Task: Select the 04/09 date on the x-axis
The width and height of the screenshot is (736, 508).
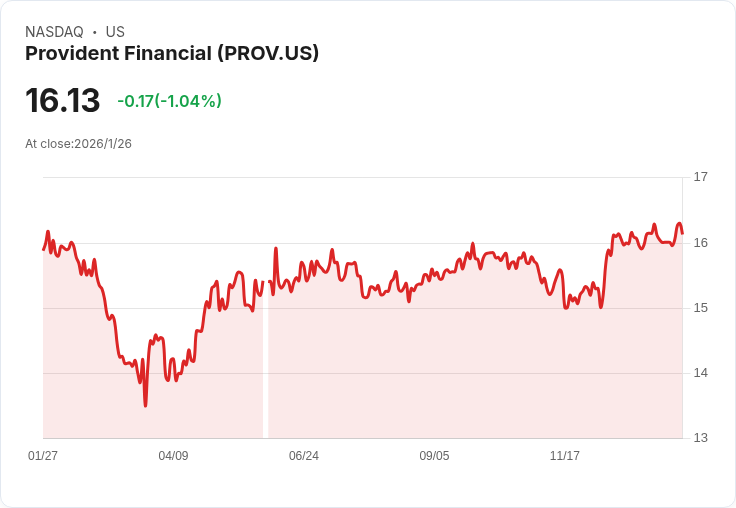Action: coord(173,456)
